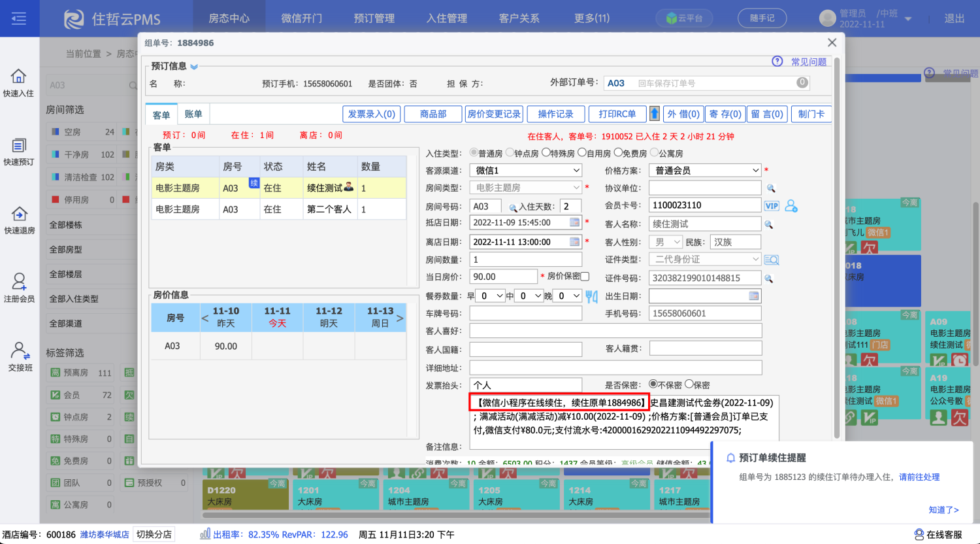Viewport: 980px width, 544px height.
Task: Open the dinner 晚 voucher count dropdown
Action: point(567,296)
